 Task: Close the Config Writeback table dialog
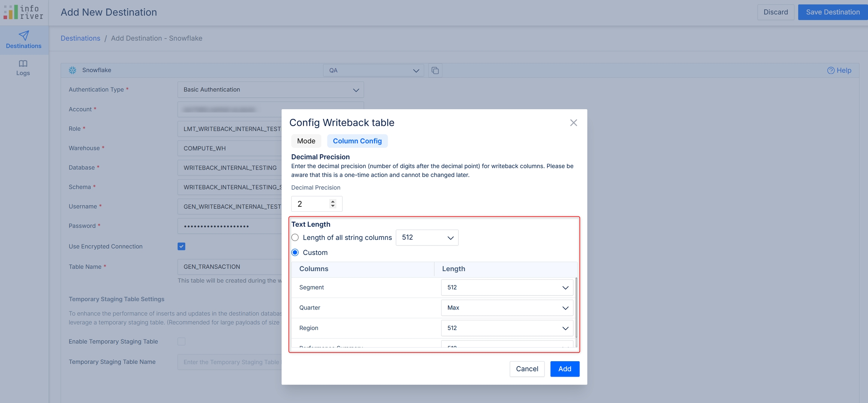click(573, 123)
